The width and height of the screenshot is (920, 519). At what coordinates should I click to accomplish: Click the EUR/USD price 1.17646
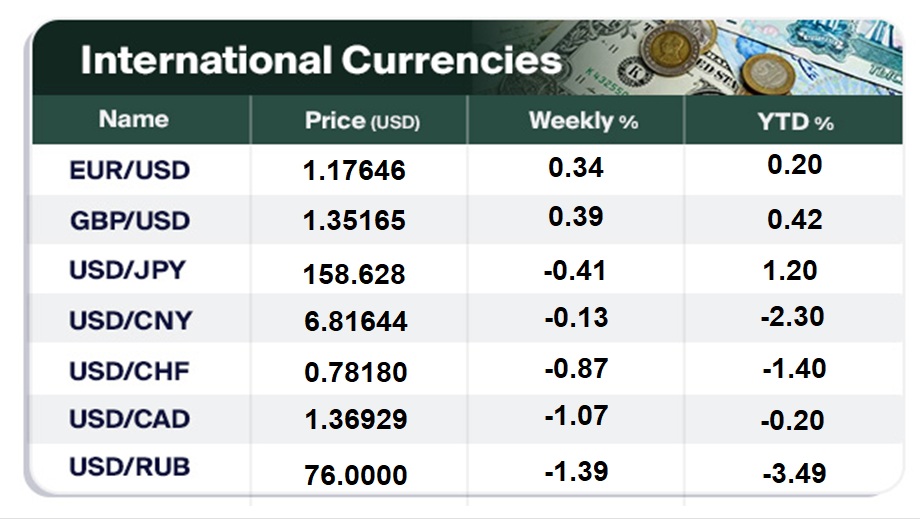tap(355, 171)
